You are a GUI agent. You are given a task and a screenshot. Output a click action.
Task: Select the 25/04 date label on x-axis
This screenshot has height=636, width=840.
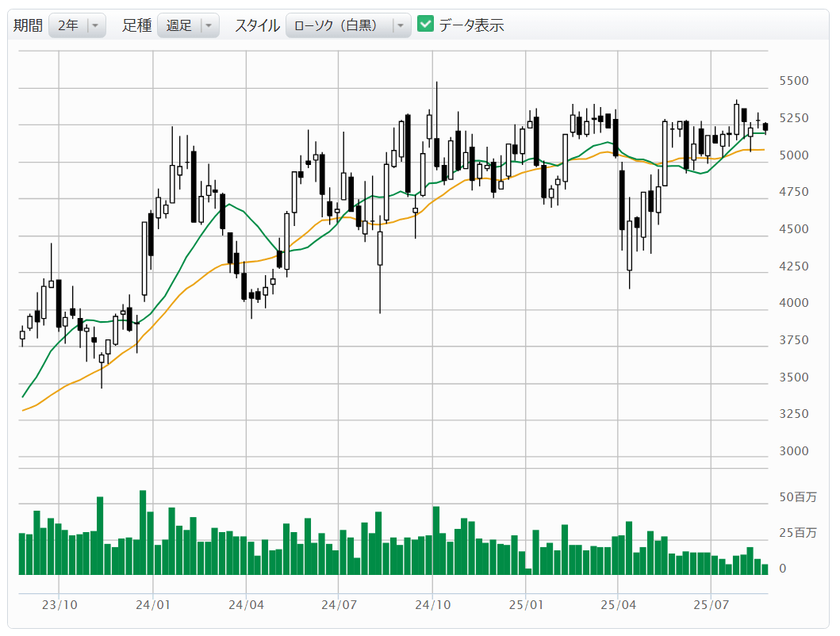pyautogui.click(x=618, y=604)
